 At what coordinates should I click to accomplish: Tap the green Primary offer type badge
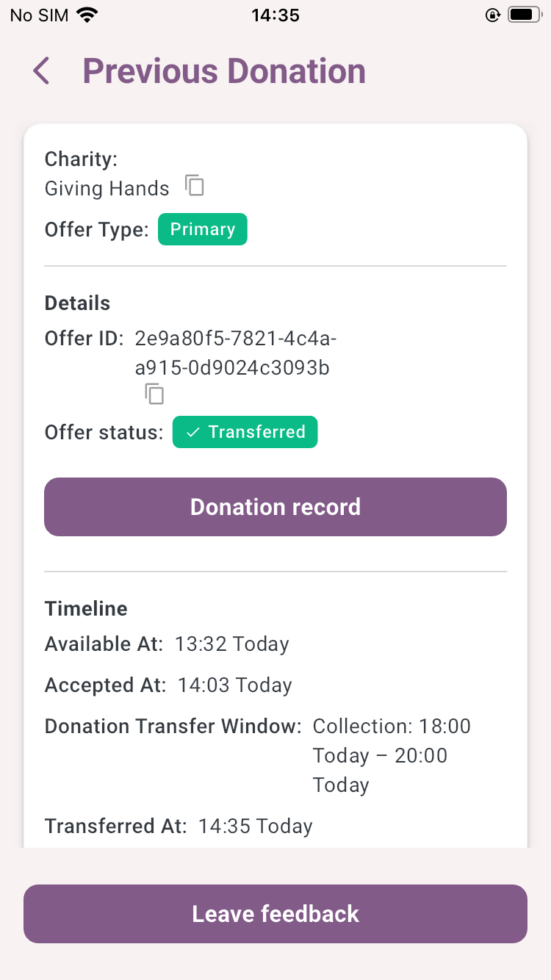click(x=203, y=229)
